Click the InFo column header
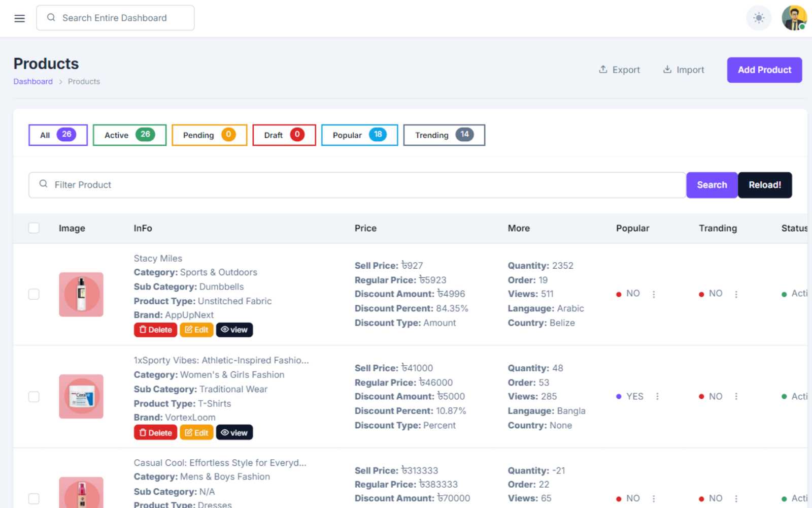This screenshot has width=812, height=508. (143, 228)
